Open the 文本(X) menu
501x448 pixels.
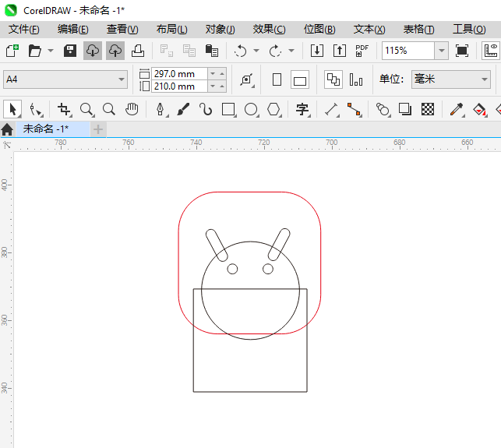(x=369, y=30)
